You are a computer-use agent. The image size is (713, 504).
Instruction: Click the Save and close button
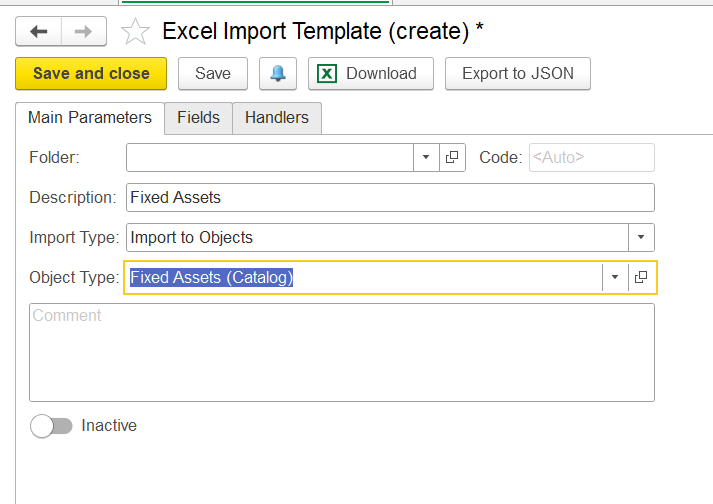point(91,73)
